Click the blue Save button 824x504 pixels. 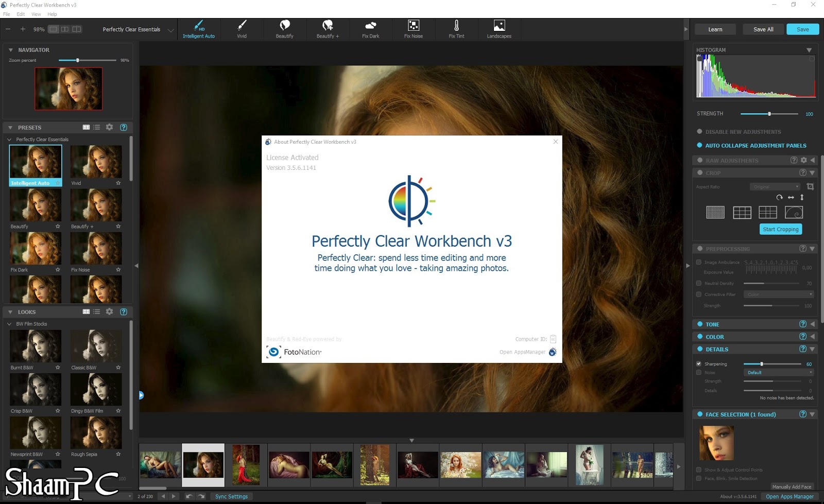point(802,29)
